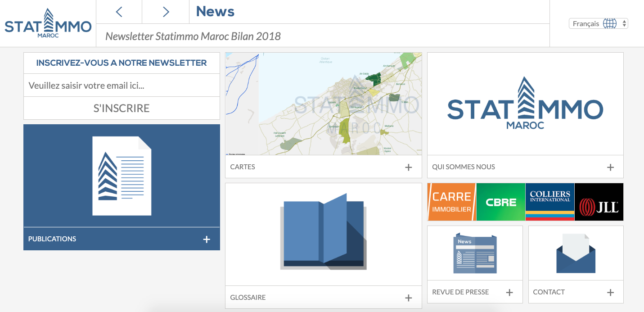Expand the Revue de Presse plus icon
The height and width of the screenshot is (312, 644).
click(x=509, y=292)
